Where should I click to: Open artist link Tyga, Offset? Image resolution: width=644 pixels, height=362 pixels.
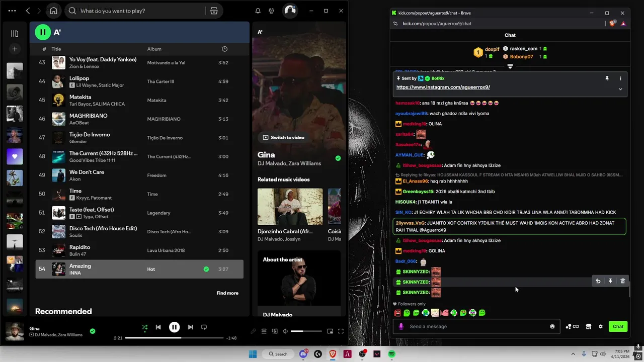click(95, 217)
